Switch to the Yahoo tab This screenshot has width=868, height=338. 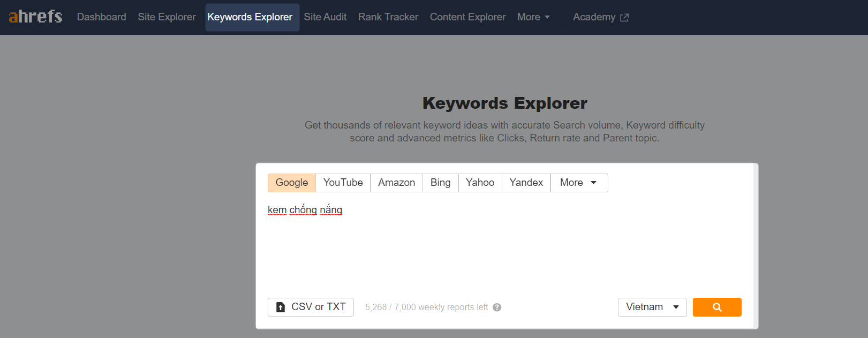click(480, 183)
